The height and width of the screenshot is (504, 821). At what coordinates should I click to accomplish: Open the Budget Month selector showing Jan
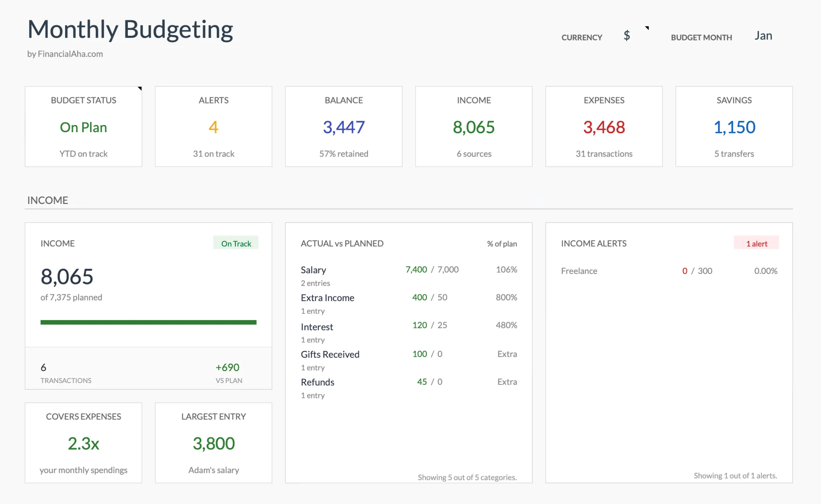[x=763, y=36]
